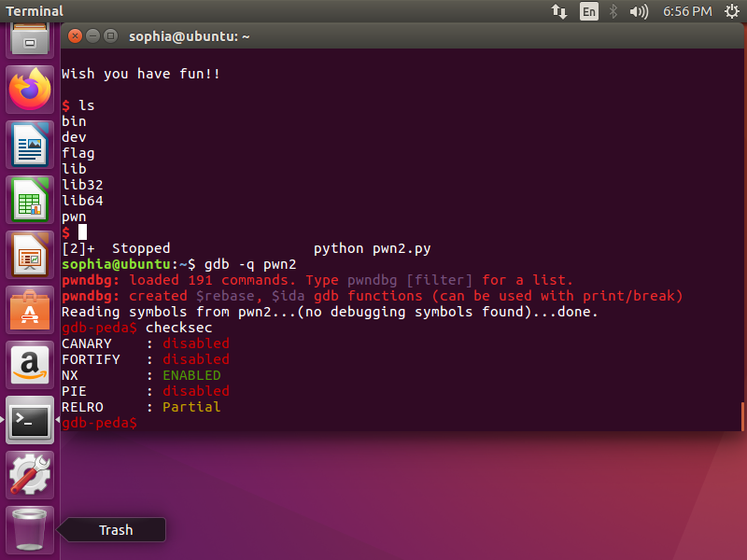Screen dimensions: 747x560
Task: Select the Terminal icon in launcher
Action: coord(30,420)
